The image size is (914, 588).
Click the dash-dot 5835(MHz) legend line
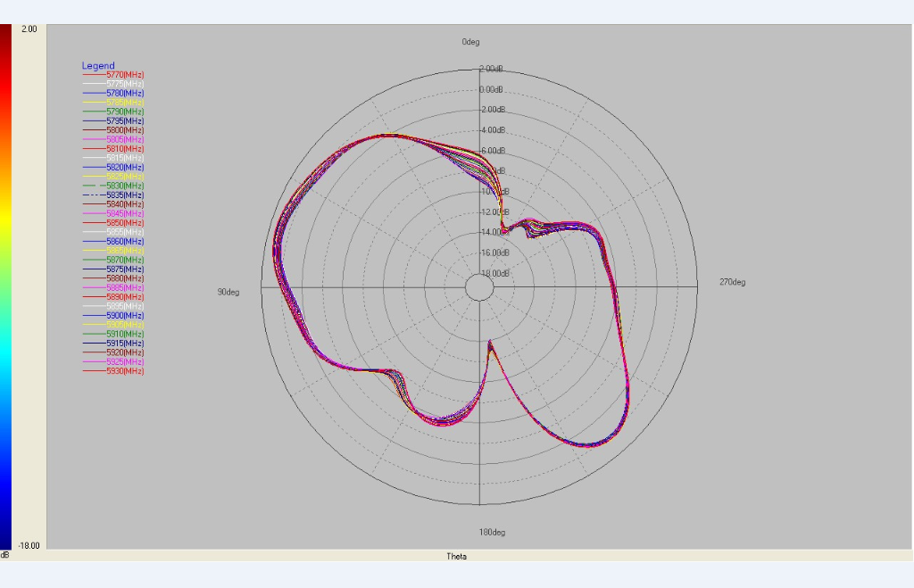tap(94, 195)
